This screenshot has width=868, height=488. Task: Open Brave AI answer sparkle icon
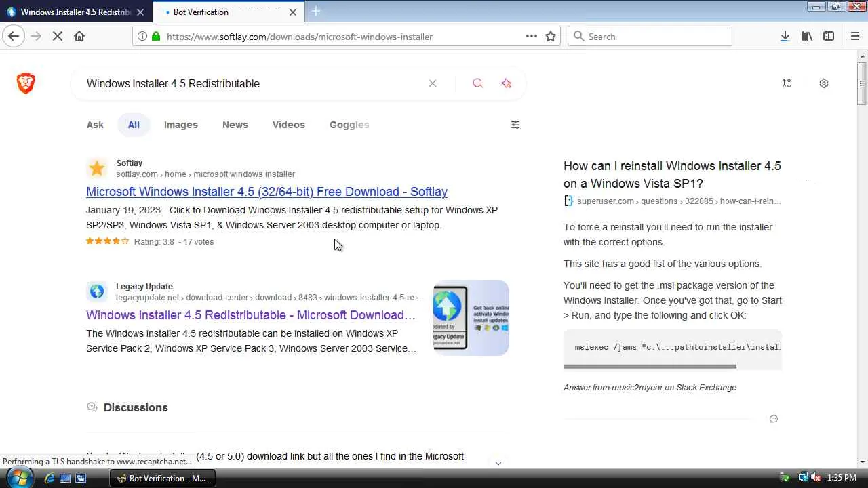[507, 83]
